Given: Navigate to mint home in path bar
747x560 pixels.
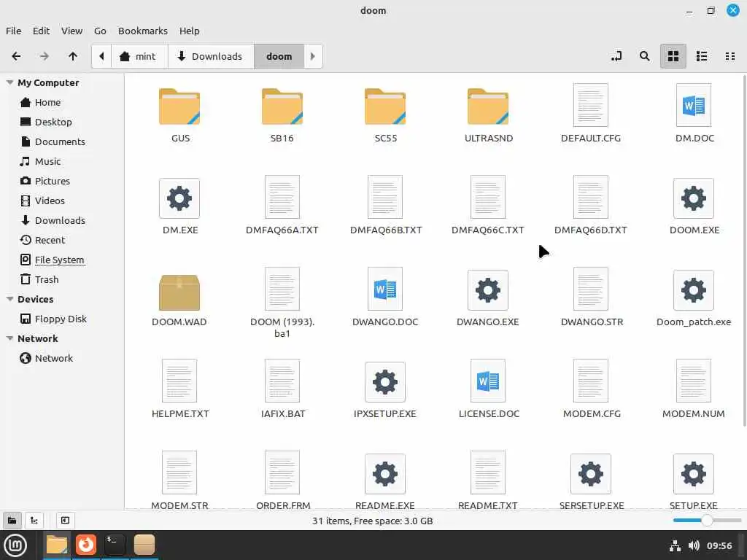Looking at the screenshot, I should pos(139,56).
